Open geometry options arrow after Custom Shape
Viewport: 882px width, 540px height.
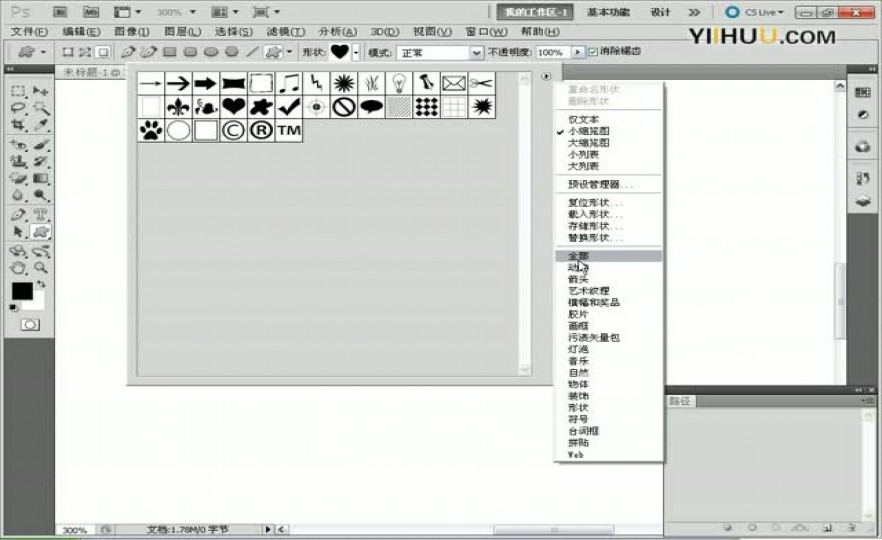pos(290,52)
